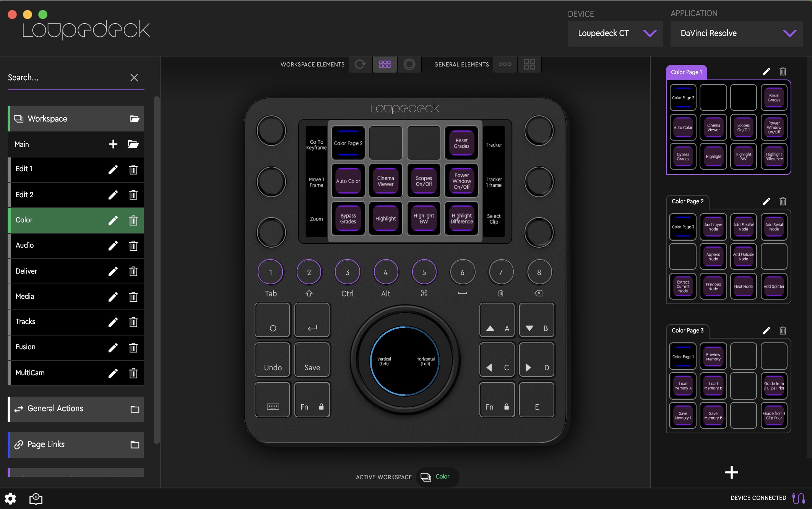The width and height of the screenshot is (812, 509).
Task: Open the Application dropdown DaVinci Resolve
Action: pyautogui.click(x=736, y=33)
